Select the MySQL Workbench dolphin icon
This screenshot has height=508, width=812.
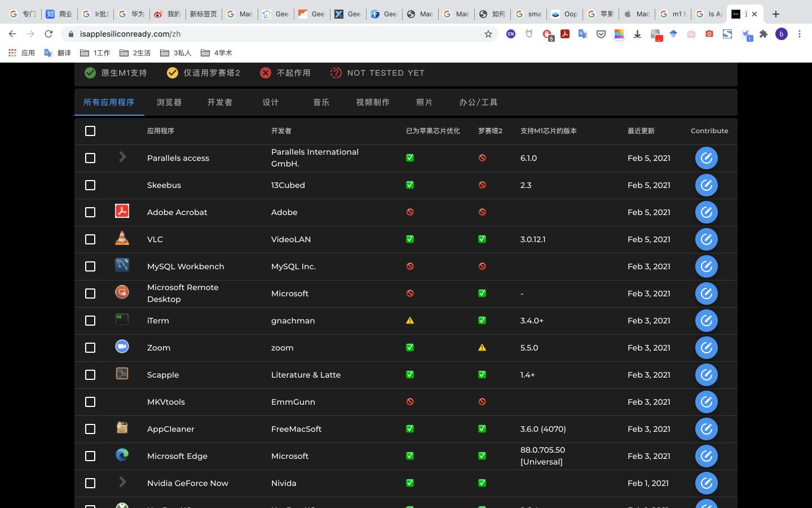tap(122, 265)
